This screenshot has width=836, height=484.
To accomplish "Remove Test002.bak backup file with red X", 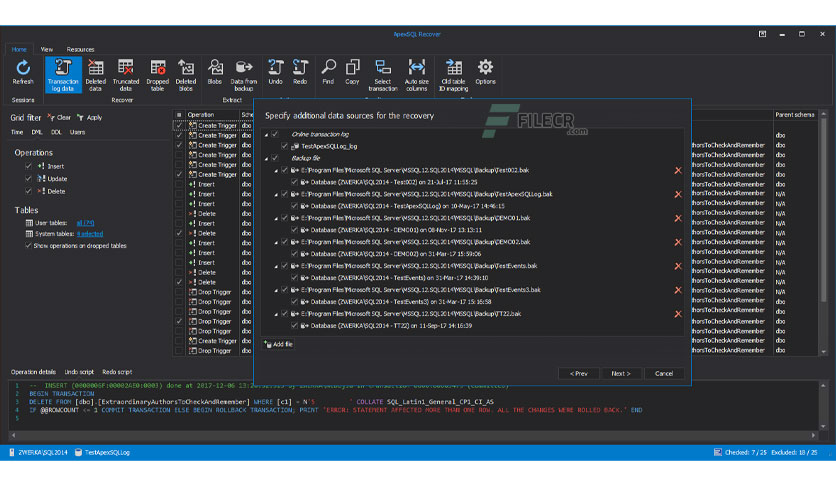I will [x=678, y=171].
